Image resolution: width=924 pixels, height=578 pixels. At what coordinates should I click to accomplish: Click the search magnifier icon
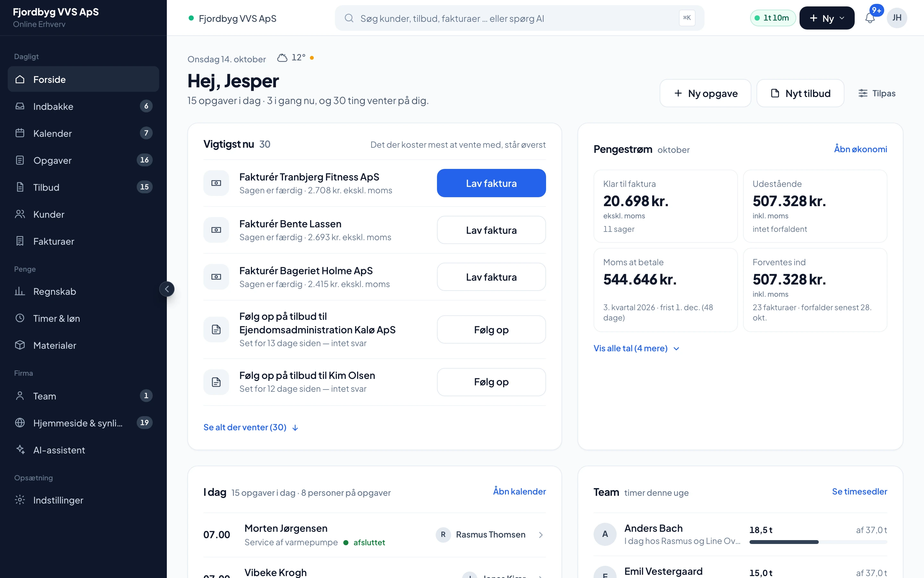click(349, 18)
